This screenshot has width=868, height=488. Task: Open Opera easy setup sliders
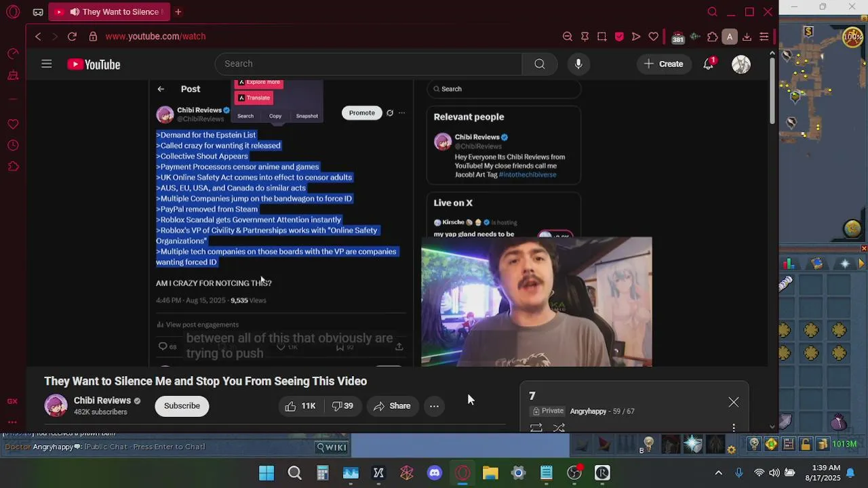tap(764, 37)
